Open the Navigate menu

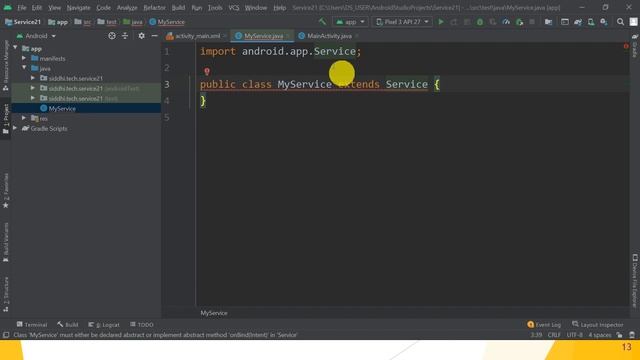click(78, 8)
